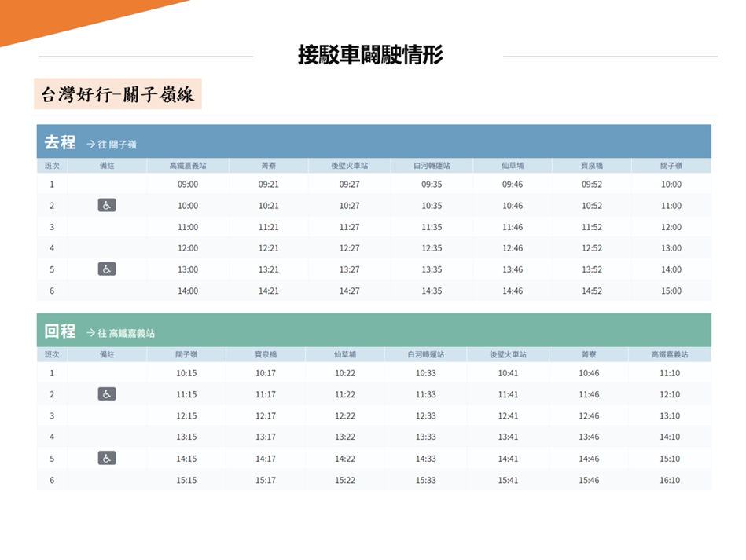Select the 去程 section header

pyautogui.click(x=60, y=143)
